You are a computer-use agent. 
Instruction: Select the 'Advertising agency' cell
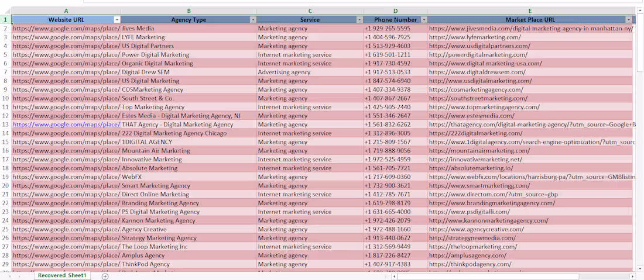coord(310,72)
